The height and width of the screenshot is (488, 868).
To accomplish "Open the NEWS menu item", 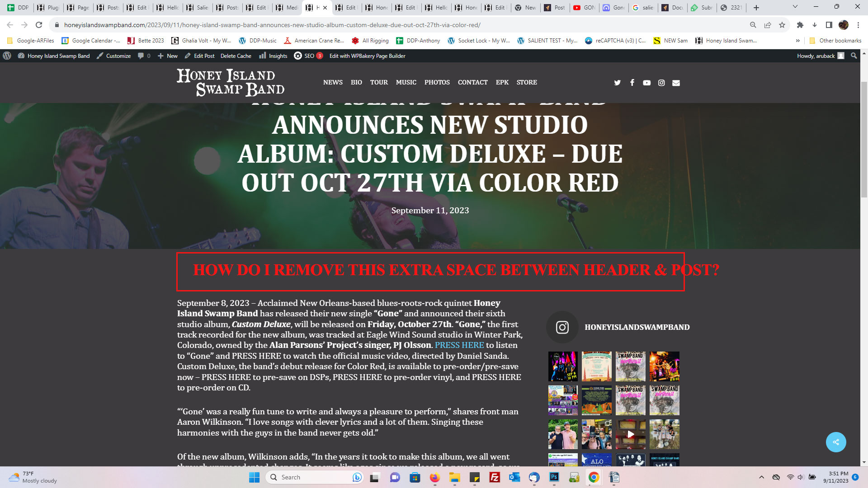I will pyautogui.click(x=333, y=82).
